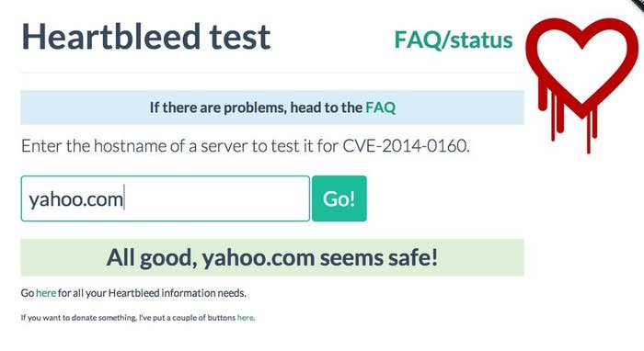Click 'yahoo.com' inside the result message
This screenshot has width=644, height=351.
pyautogui.click(x=259, y=258)
